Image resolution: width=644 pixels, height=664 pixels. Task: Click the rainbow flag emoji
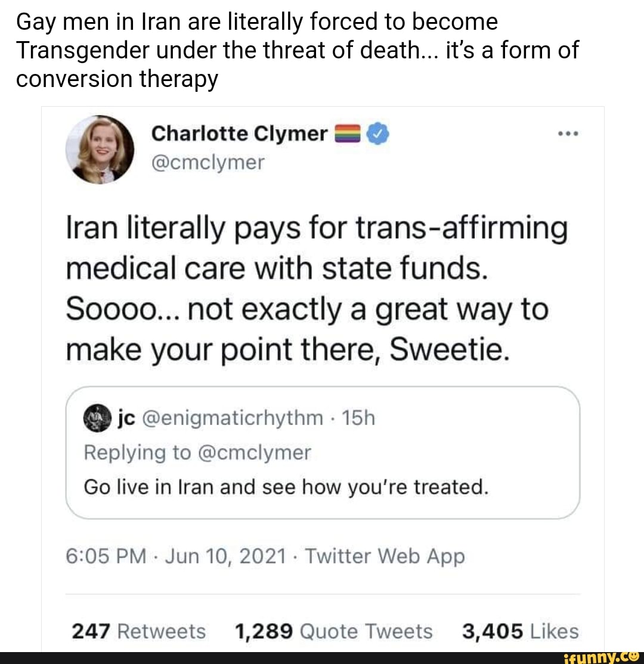coord(347,135)
